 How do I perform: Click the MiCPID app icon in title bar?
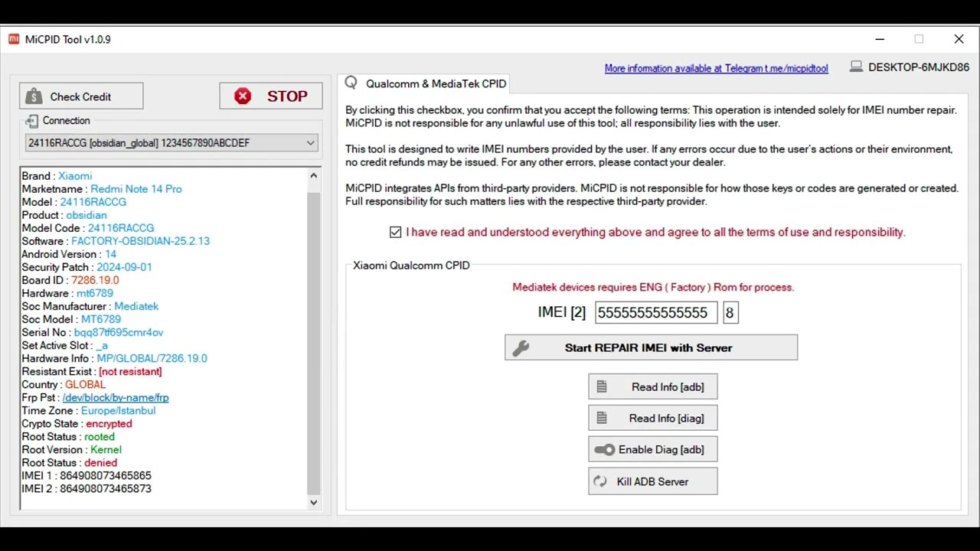[x=14, y=39]
